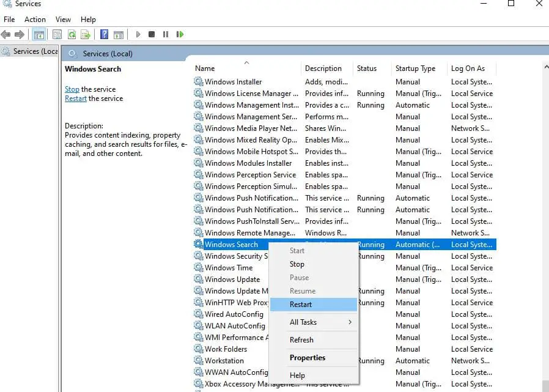549x392 pixels.
Task: Open the File menu
Action: 9,20
